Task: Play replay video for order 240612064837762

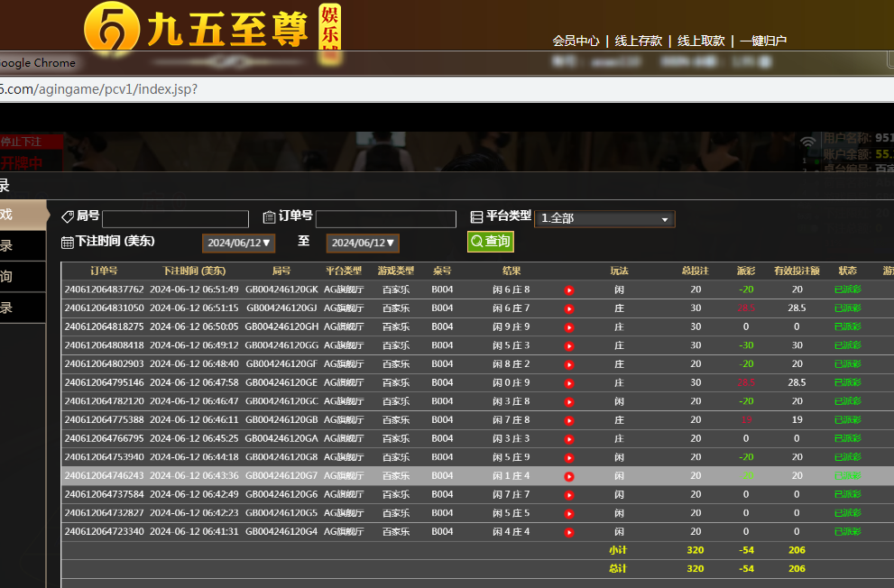Action: 569,290
